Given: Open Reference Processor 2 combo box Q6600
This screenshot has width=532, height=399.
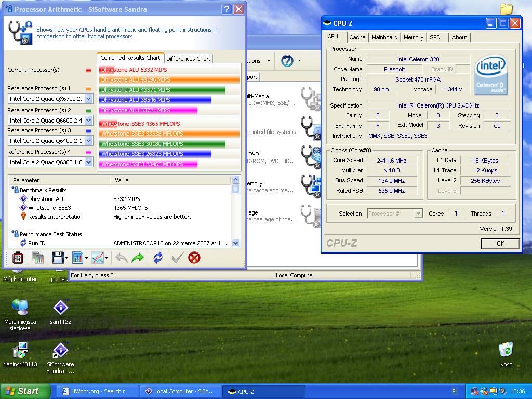Looking at the screenshot, I should (50, 121).
